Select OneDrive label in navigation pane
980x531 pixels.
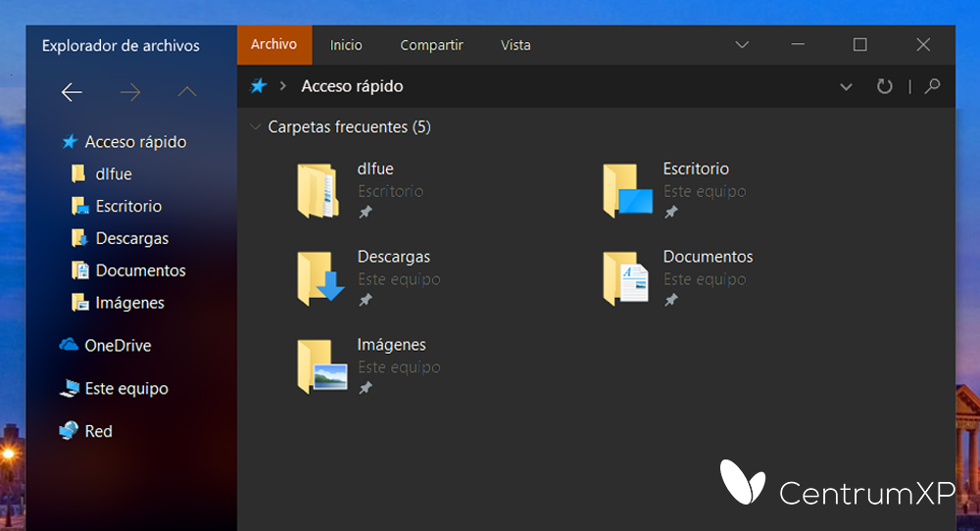pos(119,346)
